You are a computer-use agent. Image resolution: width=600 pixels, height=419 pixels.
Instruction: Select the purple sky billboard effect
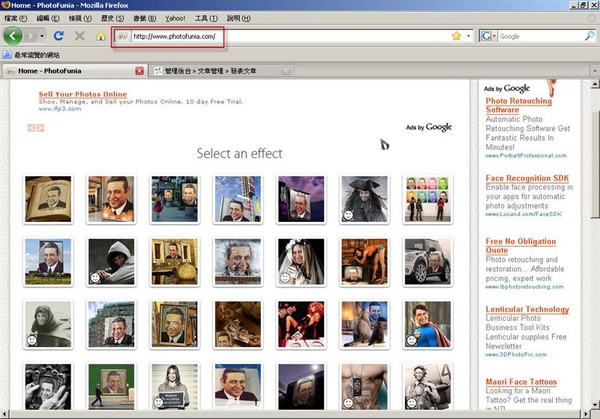(301, 199)
